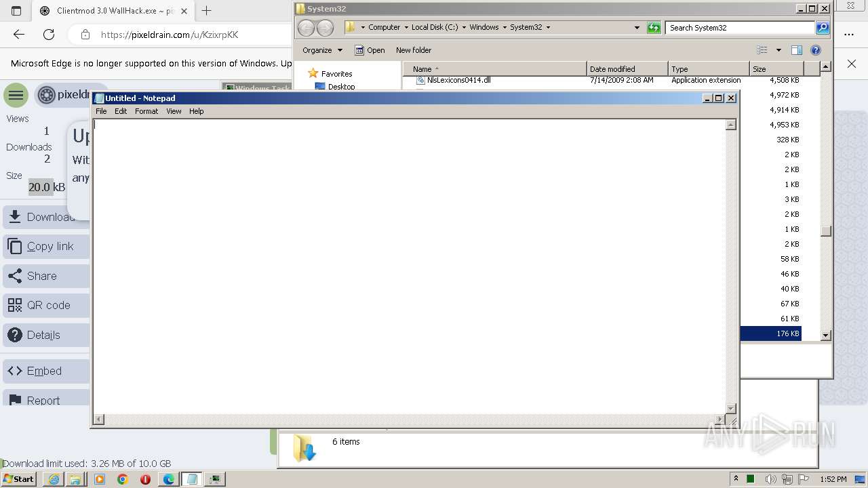Click Notepad vertical scrollbar down arrow
Image resolution: width=868 pixels, height=488 pixels.
(731, 408)
